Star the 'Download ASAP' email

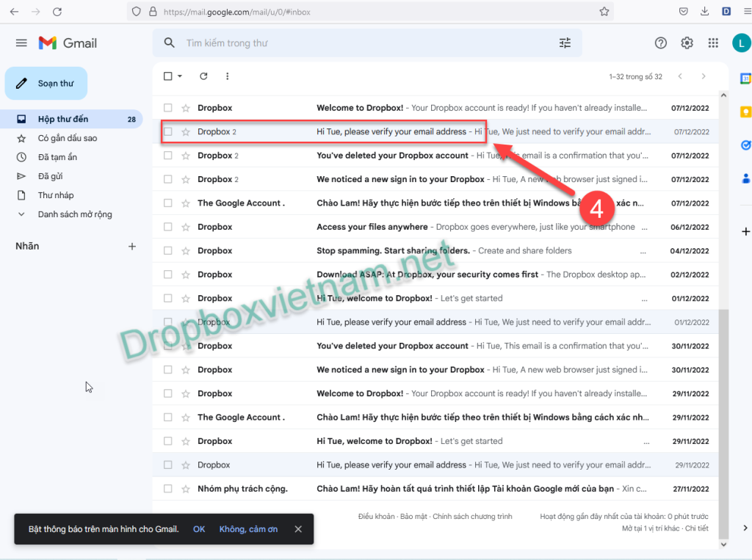click(186, 274)
